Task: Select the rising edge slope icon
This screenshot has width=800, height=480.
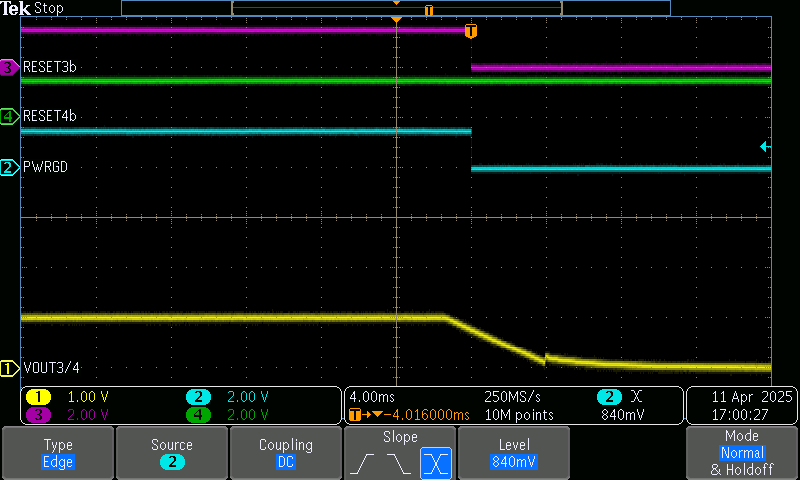Action: [x=367, y=463]
